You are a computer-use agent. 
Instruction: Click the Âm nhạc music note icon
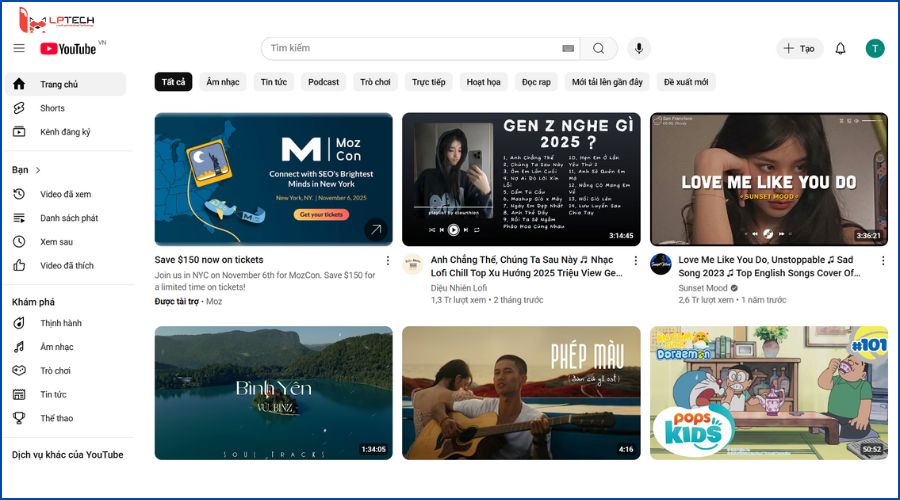(x=19, y=347)
